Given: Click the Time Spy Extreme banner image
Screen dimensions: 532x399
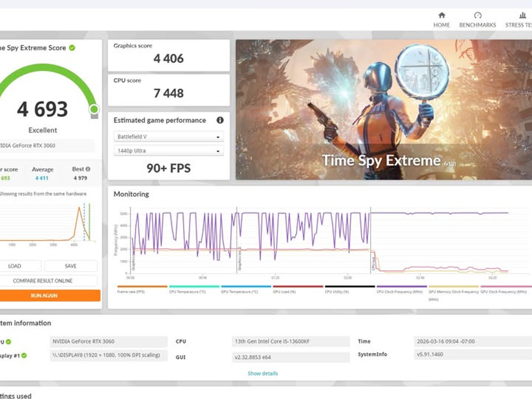Looking at the screenshot, I should click(x=384, y=109).
